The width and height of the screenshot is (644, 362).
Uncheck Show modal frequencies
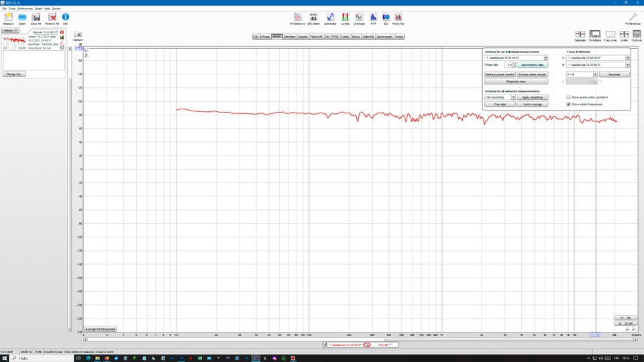point(569,105)
